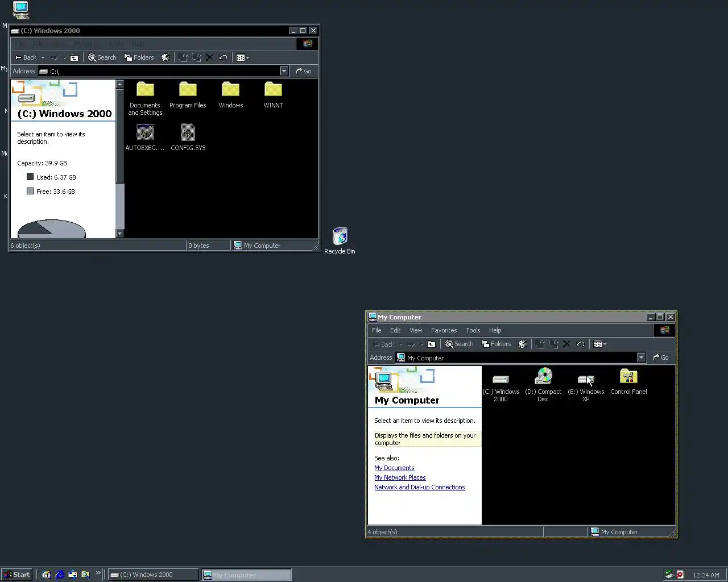Switch to (C:) Windows 2000 taskbar button
Screen dimensions: 728x582
(153, 575)
